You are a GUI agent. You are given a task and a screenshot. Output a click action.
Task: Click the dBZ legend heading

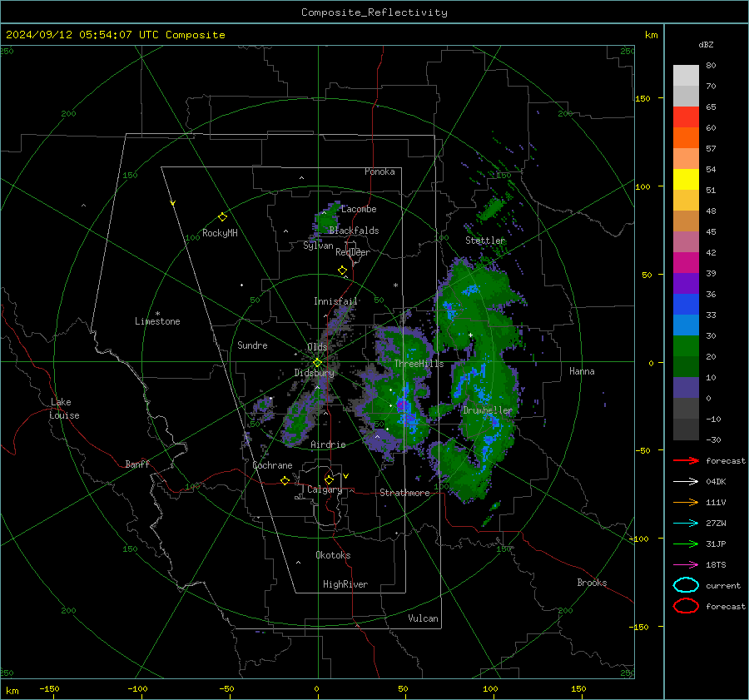[706, 44]
